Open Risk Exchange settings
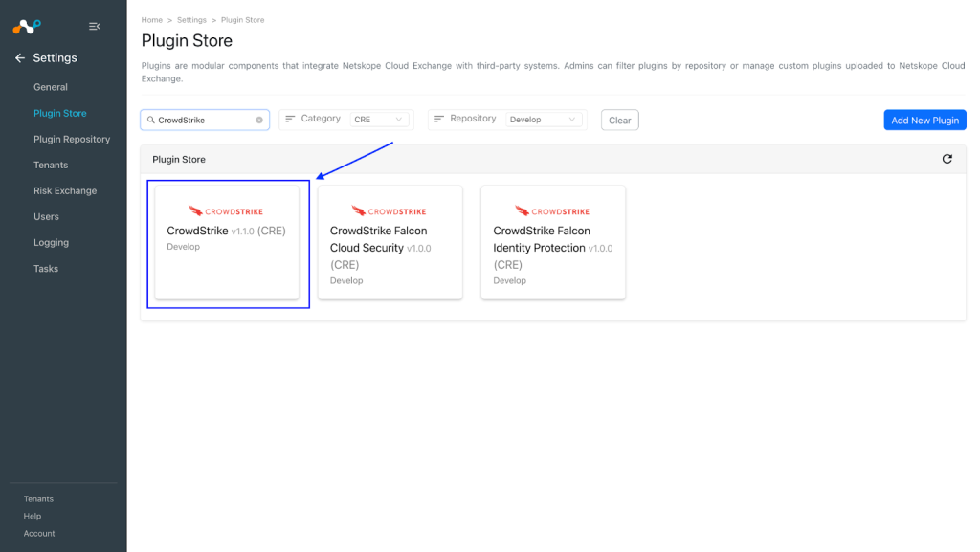 (x=65, y=191)
